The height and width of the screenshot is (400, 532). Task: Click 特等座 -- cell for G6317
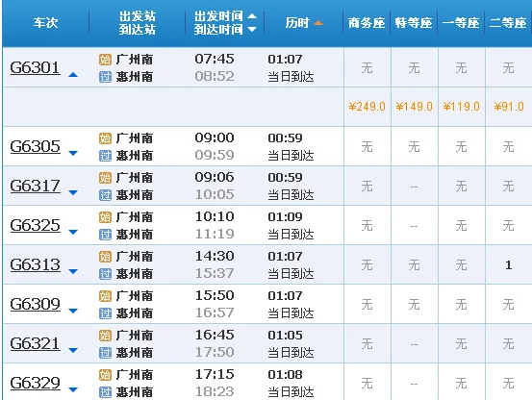coord(414,187)
